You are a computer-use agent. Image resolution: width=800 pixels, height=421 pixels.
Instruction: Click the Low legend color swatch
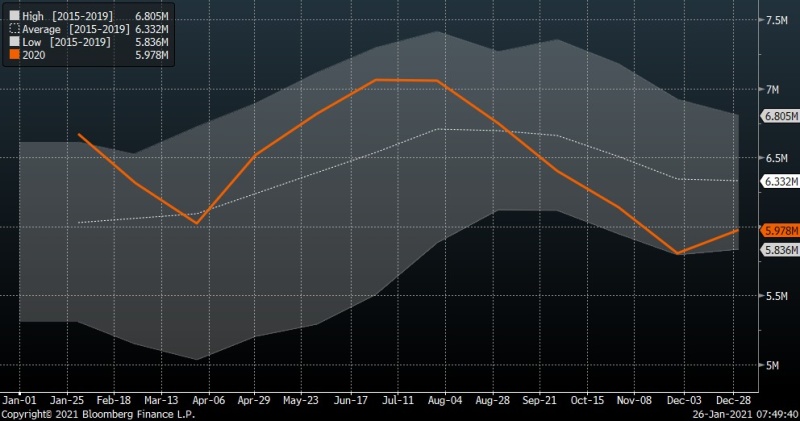pos(14,42)
